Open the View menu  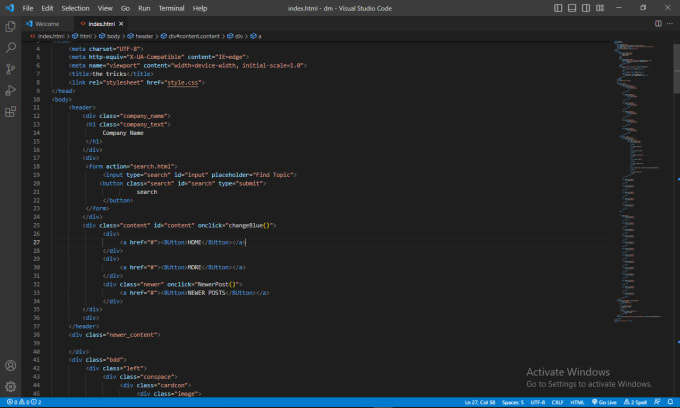[105, 8]
